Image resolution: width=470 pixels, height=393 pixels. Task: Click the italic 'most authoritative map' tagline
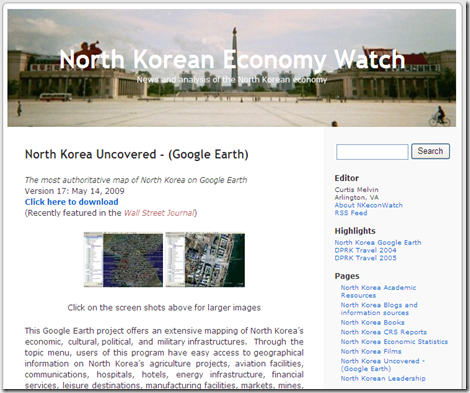(136, 180)
